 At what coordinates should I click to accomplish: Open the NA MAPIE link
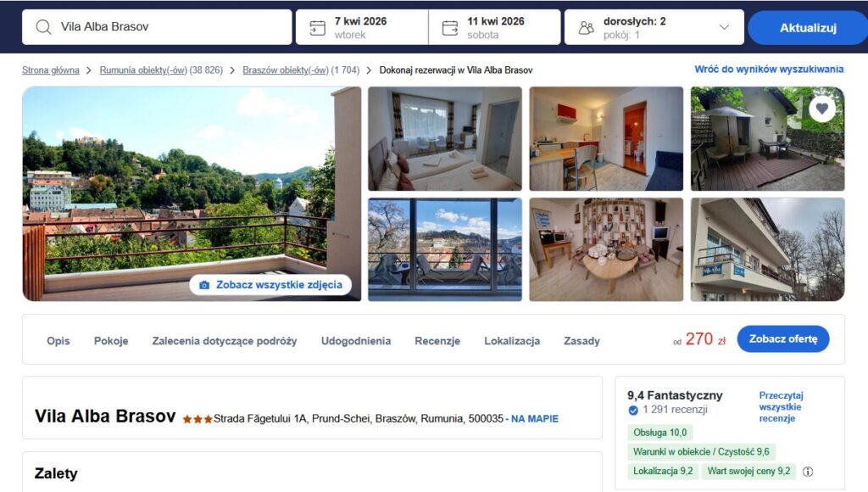click(x=535, y=419)
